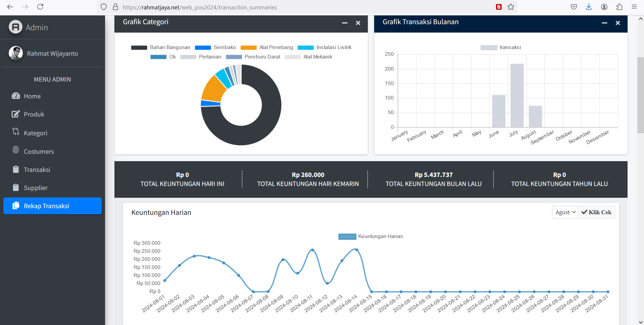Click the Instalasi Listrik color swatch
This screenshot has width=644, height=325.
pyautogui.click(x=305, y=48)
